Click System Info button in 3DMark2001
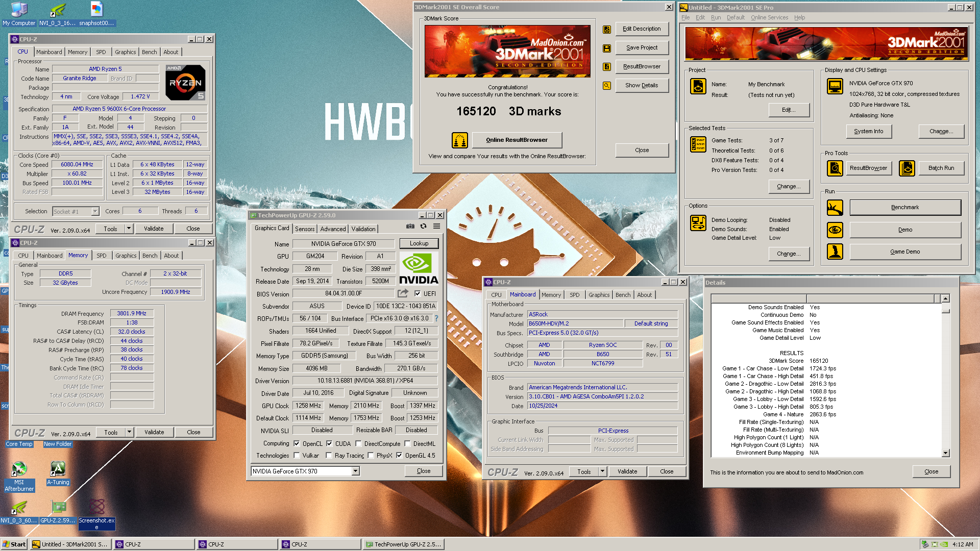 pos(868,131)
